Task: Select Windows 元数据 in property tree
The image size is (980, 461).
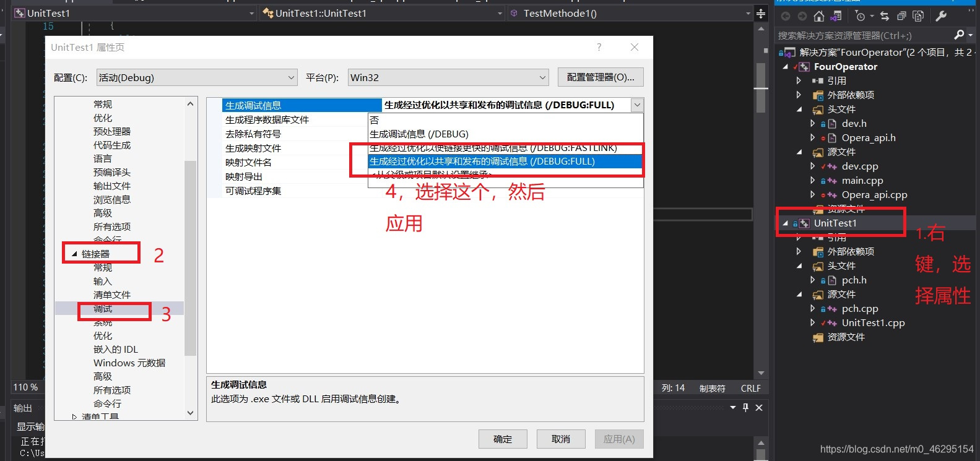Action: pos(129,363)
